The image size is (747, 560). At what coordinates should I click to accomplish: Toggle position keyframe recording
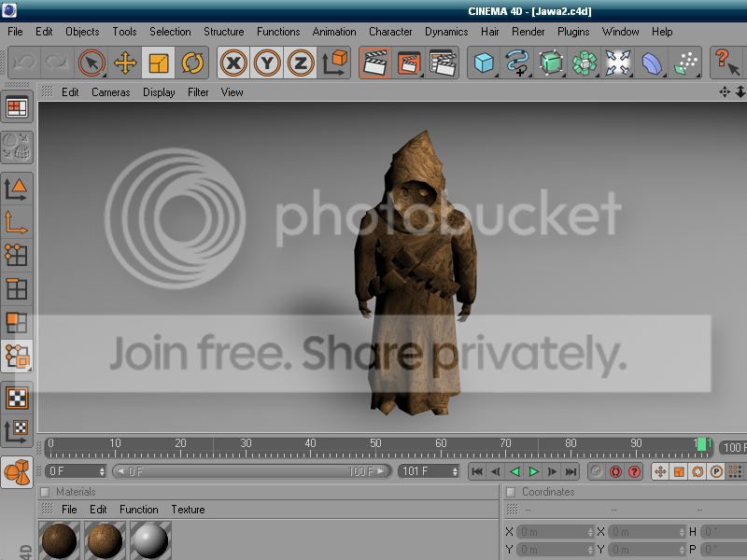(x=660, y=471)
